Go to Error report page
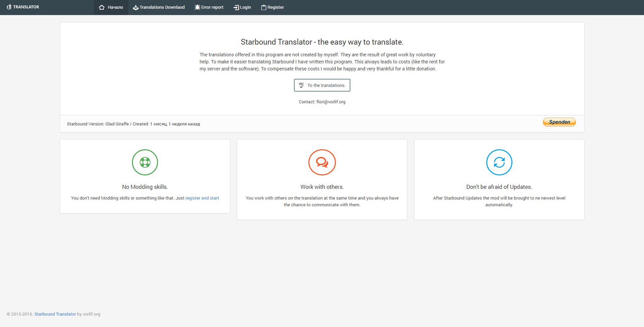The image size is (644, 327). 209,7
